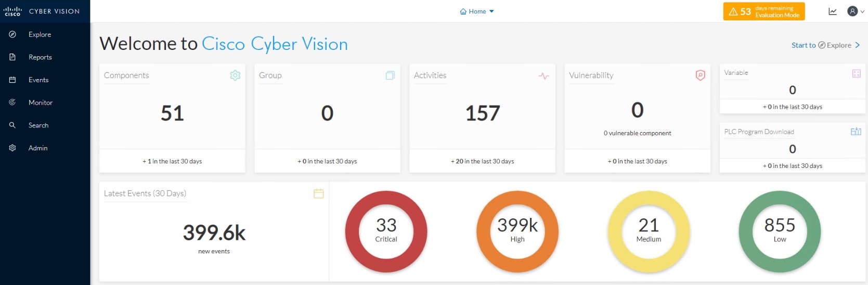Click the Latest Events calendar icon
868x285 pixels.
click(319, 193)
